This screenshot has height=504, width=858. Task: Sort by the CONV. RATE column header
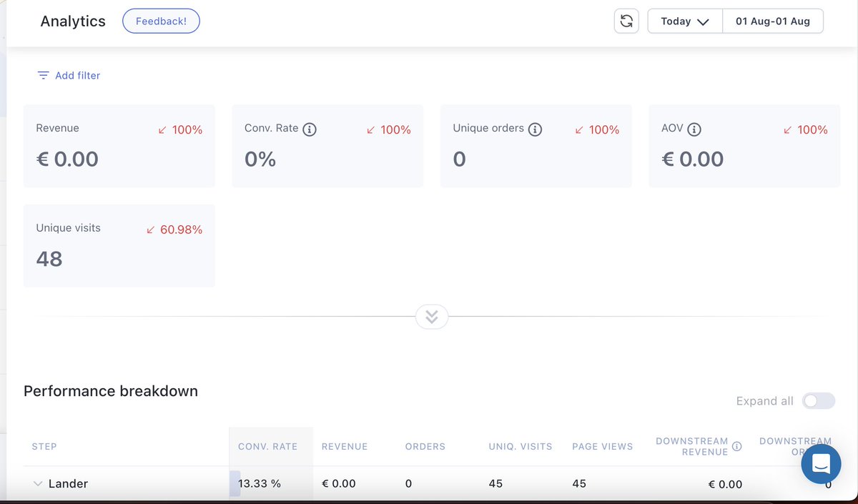click(267, 446)
